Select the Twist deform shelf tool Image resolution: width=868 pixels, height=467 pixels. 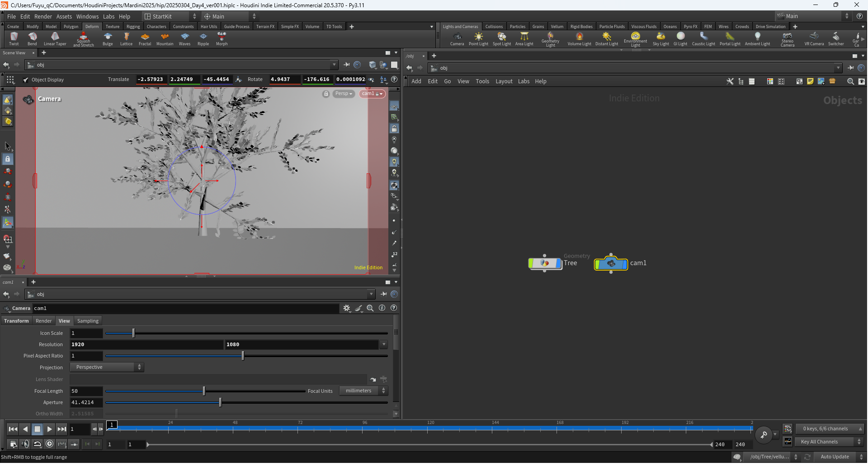pos(14,39)
